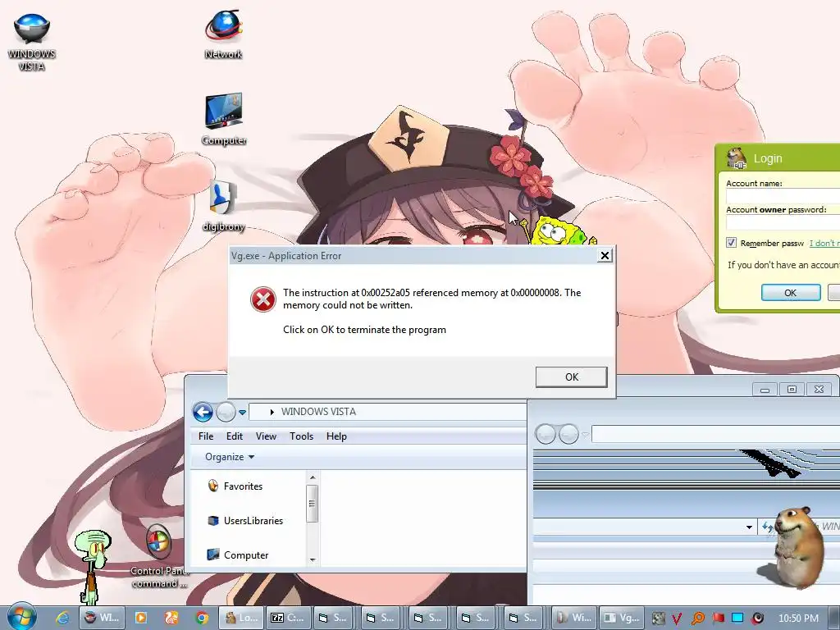Click the WINDOWS VISTA address bar breadcrumb
This screenshot has width=840, height=630.
[318, 412]
